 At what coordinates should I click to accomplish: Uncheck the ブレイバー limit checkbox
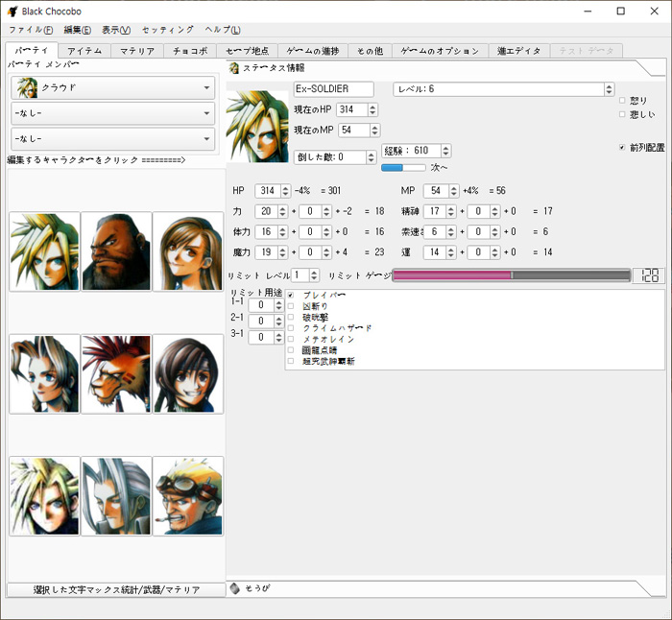[x=291, y=296]
